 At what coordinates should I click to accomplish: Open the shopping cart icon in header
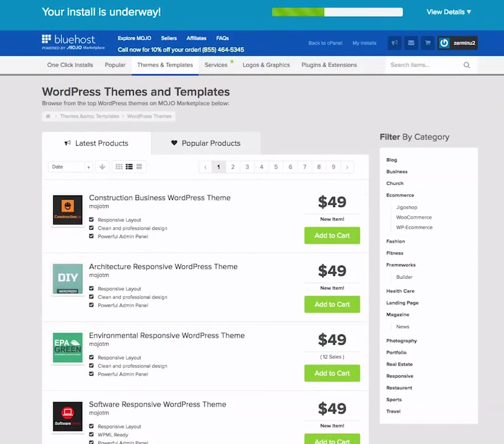point(428,43)
